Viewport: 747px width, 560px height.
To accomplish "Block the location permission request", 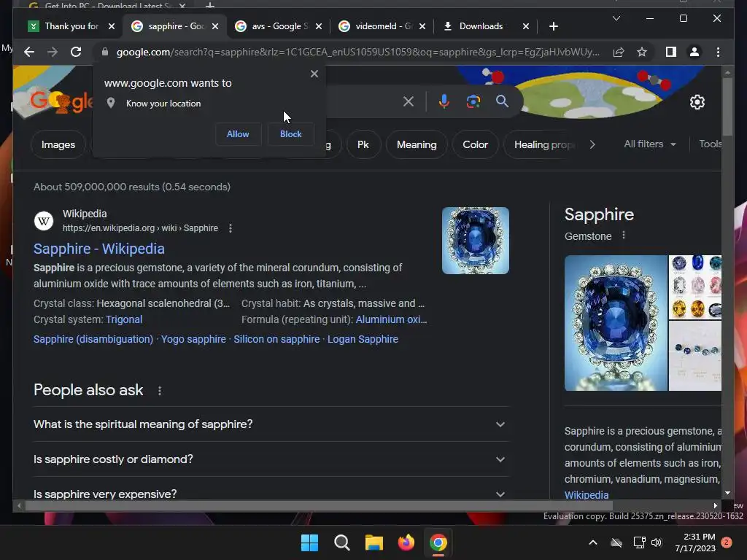I will tap(290, 134).
